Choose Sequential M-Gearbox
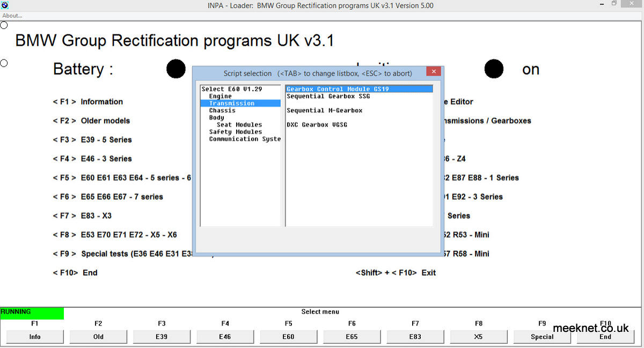Viewport: 644px width, 348px height. coord(324,110)
